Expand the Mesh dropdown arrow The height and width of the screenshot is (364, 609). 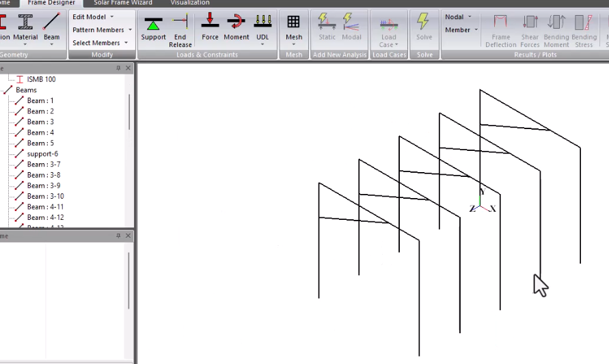294,44
